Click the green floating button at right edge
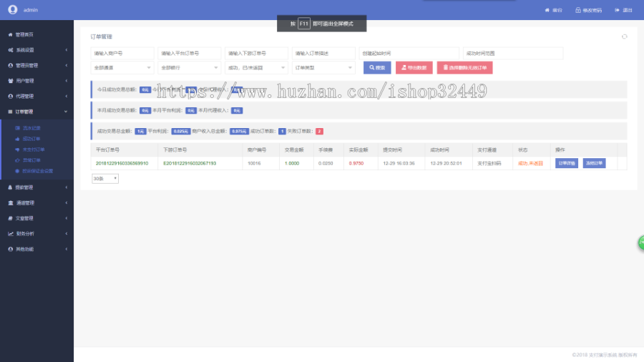 coord(640,243)
